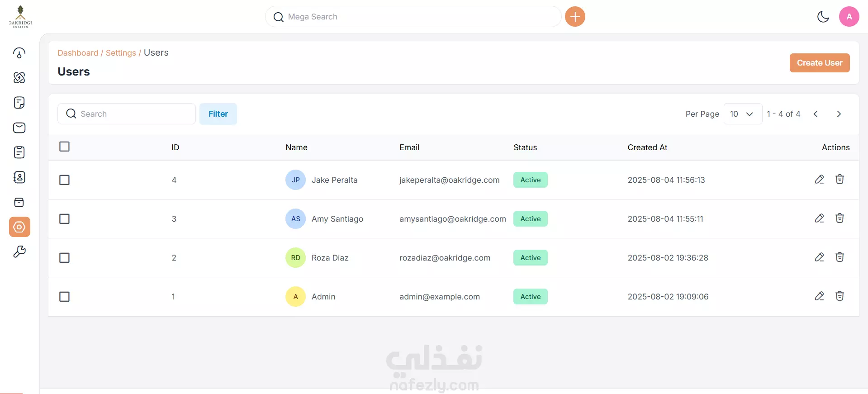Image resolution: width=868 pixels, height=394 pixels.
Task: Expand the Per Page dropdown showing 10
Action: 743,114
